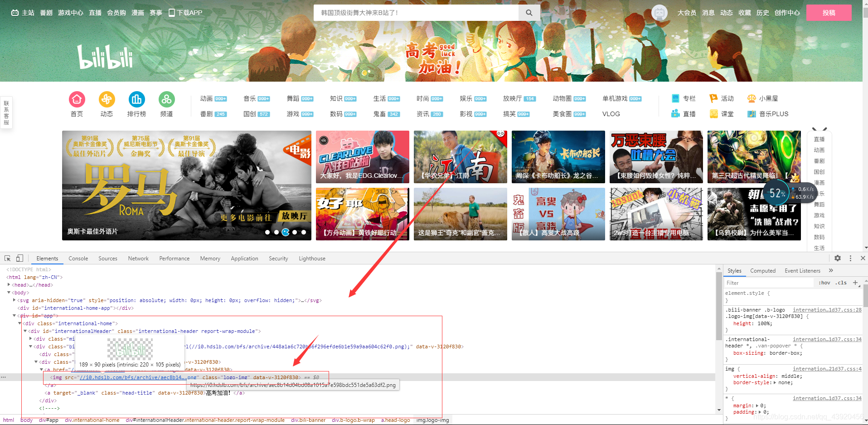Open the 频道 channel icon

(x=167, y=99)
